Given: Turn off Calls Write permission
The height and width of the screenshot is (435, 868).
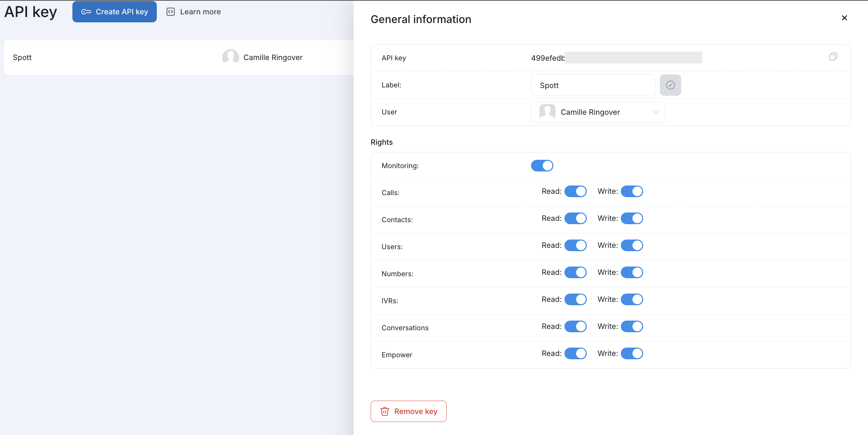Looking at the screenshot, I should tap(631, 191).
